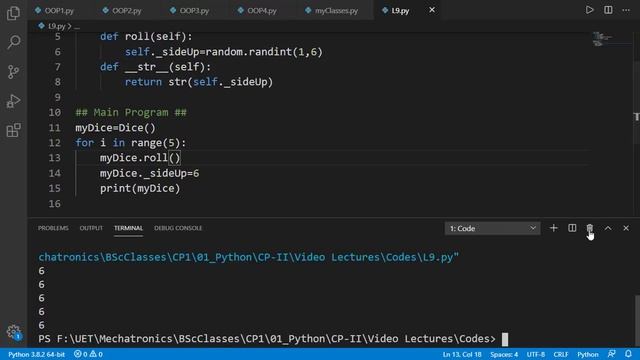640x360 pixels.
Task: Open the Source Control view
Action: [13, 72]
